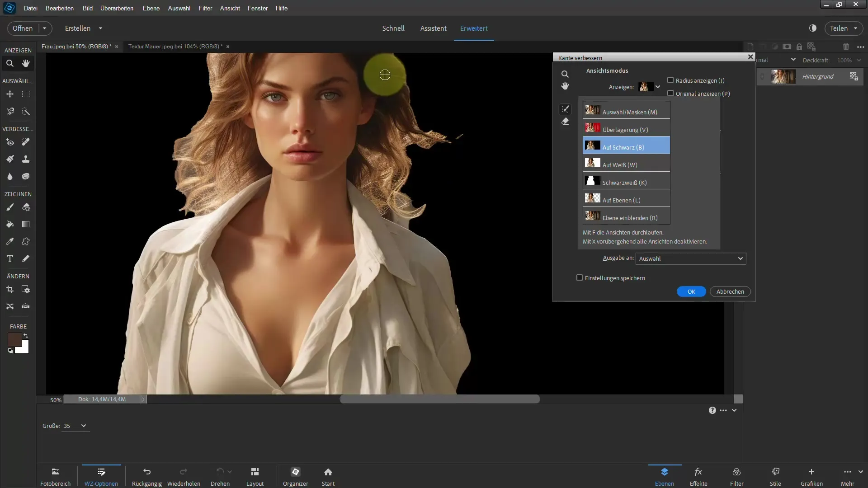Pick the Hand tool in the Kante verbessern dialog
The height and width of the screenshot is (488, 868).
[x=565, y=86]
